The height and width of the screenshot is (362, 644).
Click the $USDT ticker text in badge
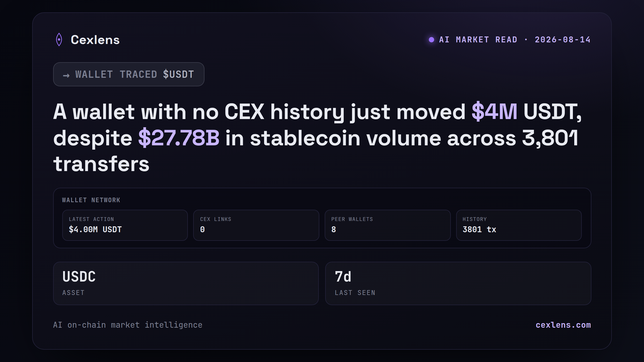178,74
